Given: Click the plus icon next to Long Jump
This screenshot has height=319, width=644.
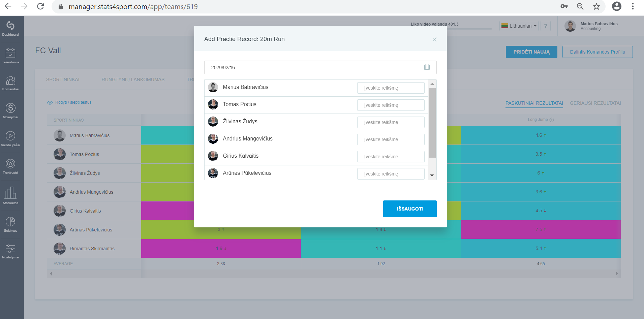Looking at the screenshot, I should pos(552,120).
